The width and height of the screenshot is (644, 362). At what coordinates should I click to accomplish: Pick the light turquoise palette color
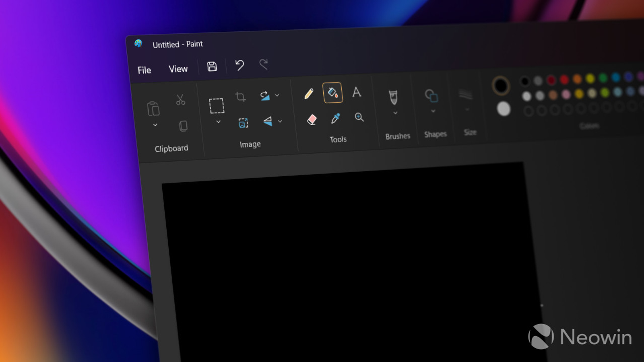(618, 92)
